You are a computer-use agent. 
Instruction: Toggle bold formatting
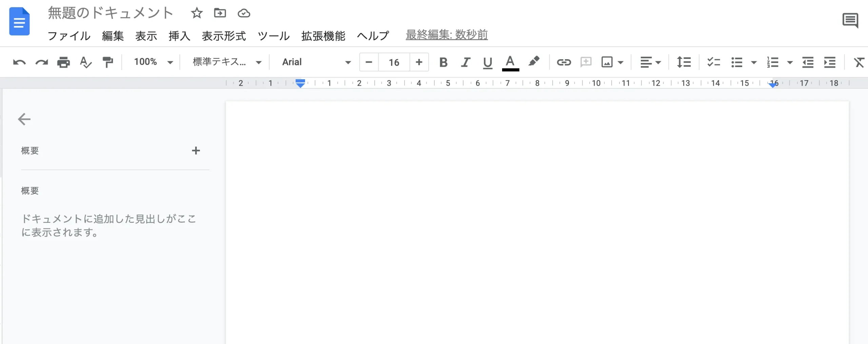coord(443,62)
